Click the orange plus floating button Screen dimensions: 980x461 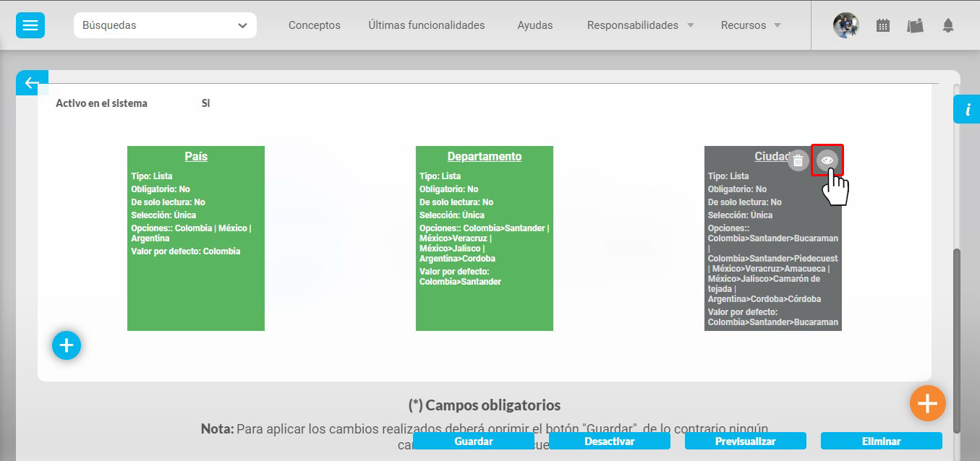click(x=927, y=402)
